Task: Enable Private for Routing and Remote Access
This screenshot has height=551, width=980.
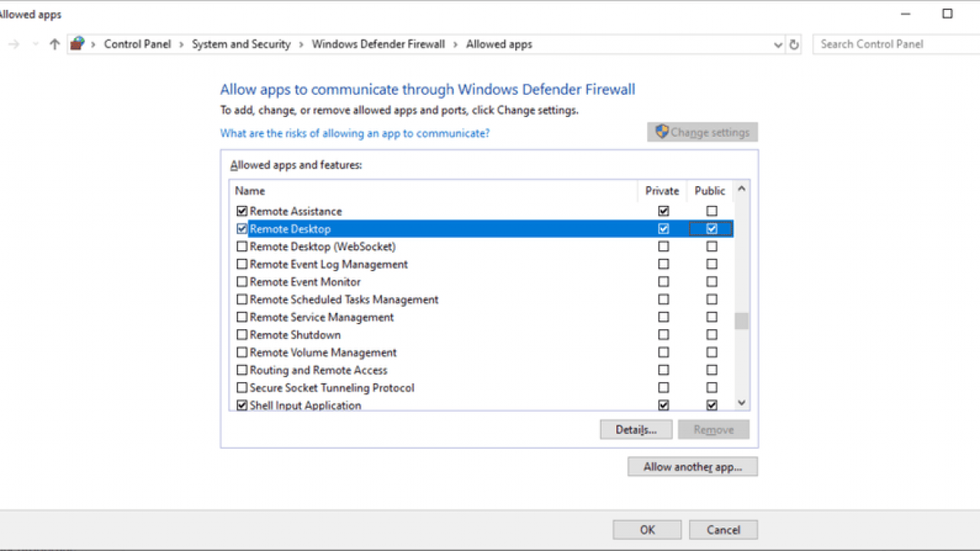Action: (x=664, y=370)
